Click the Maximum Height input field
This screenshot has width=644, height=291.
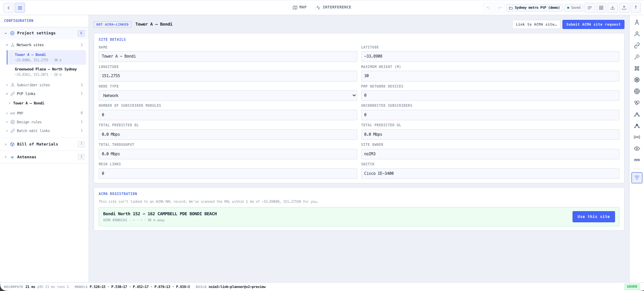pyautogui.click(x=490, y=76)
